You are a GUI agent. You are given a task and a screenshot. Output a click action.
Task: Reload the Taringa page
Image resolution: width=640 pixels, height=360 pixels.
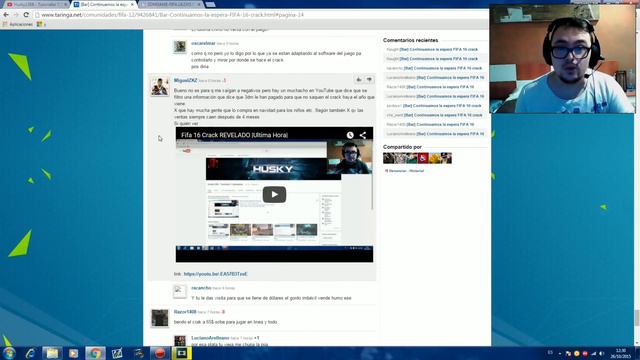pyautogui.click(x=26, y=15)
